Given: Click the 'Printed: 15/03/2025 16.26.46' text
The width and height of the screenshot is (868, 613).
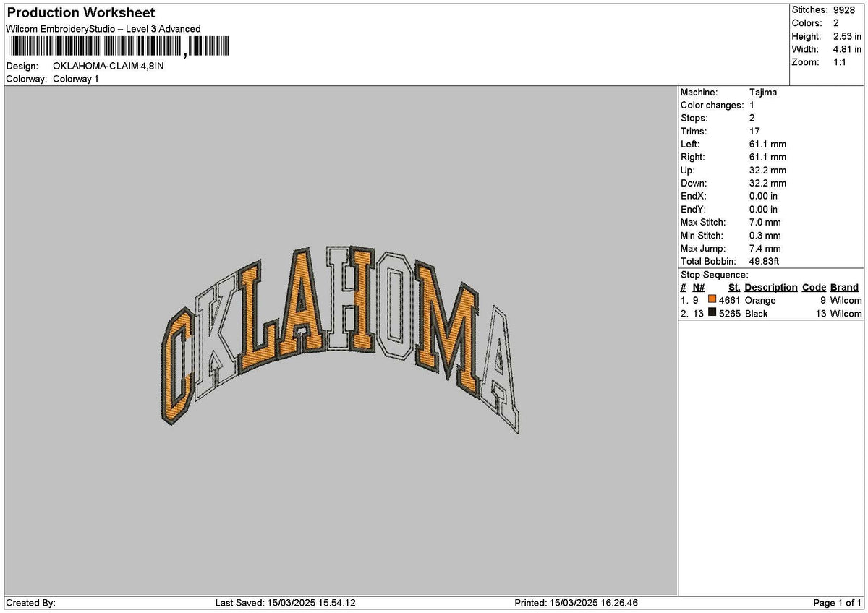Looking at the screenshot, I should [x=576, y=603].
